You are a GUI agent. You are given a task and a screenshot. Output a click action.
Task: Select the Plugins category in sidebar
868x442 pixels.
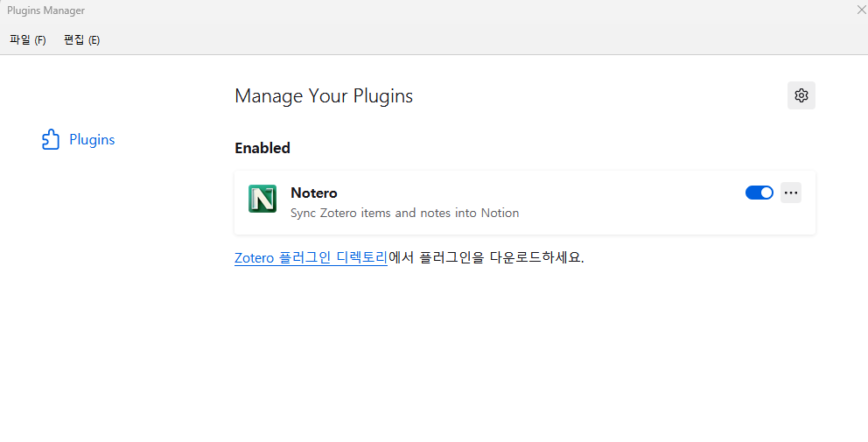coord(79,139)
